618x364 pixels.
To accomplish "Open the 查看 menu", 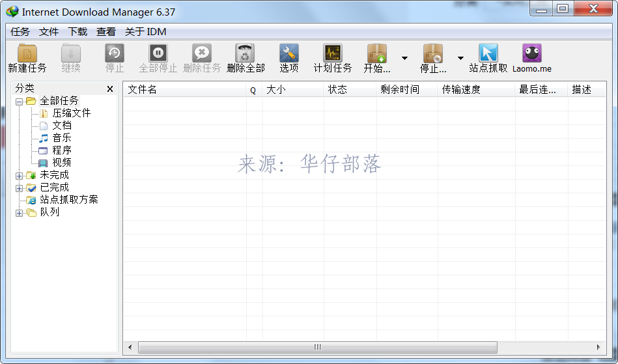I will tap(106, 32).
